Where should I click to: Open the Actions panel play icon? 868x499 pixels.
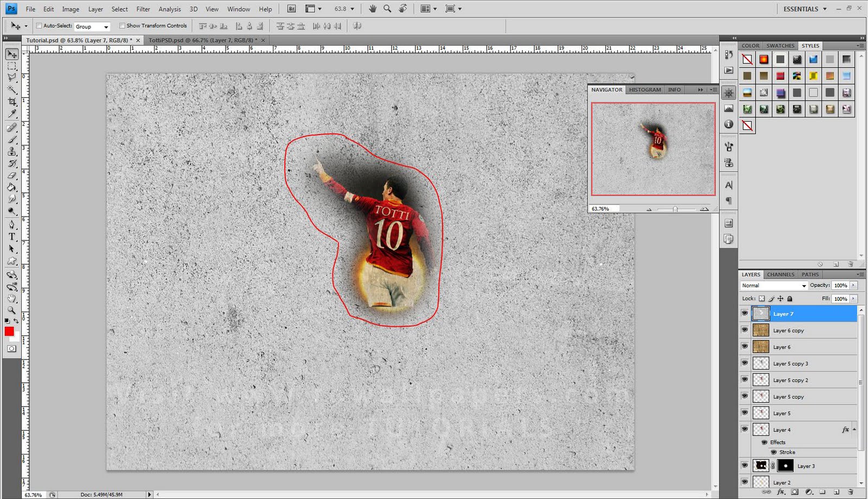tap(729, 71)
